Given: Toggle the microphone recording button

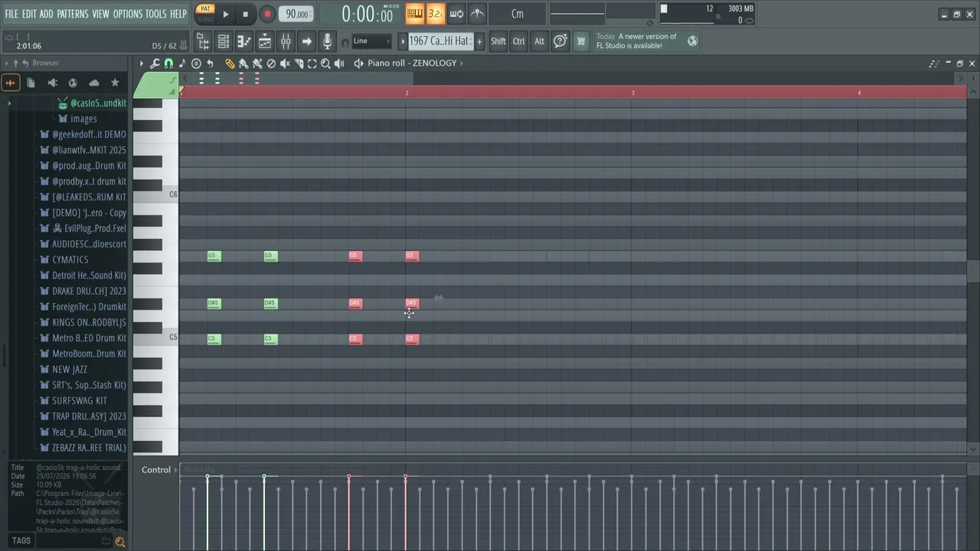Looking at the screenshot, I should [327, 41].
